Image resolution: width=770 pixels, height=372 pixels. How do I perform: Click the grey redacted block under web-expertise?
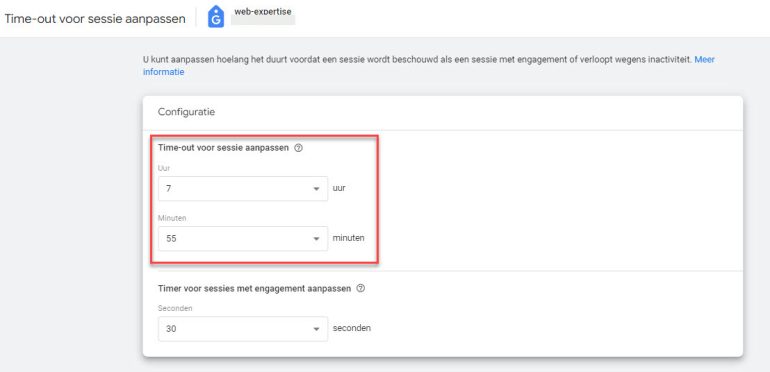coord(263,21)
